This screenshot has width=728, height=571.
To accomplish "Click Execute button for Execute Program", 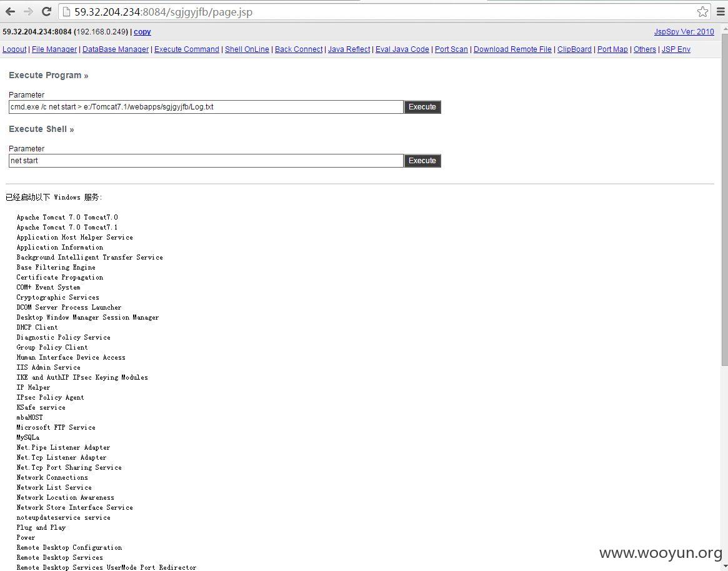I will click(x=422, y=107).
